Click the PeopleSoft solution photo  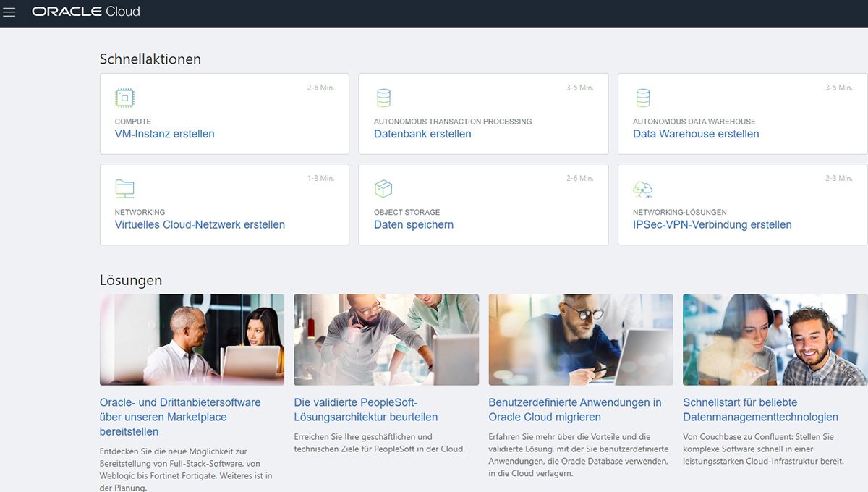coord(386,339)
